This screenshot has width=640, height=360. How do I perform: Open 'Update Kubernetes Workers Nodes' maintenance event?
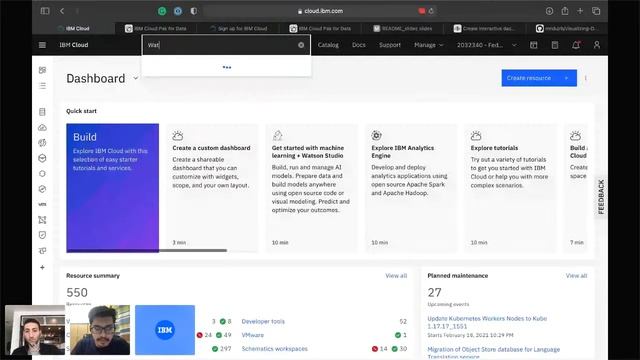click(x=487, y=322)
